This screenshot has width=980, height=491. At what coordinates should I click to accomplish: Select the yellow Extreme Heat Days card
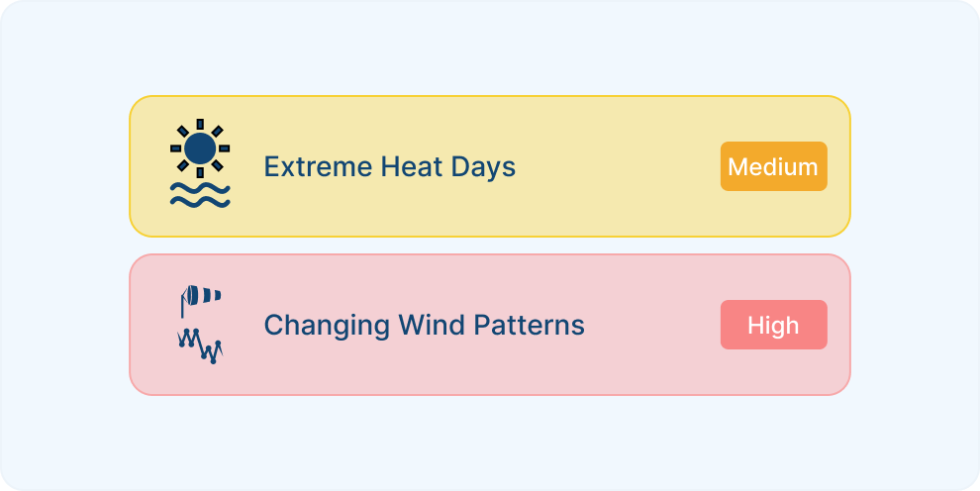[x=490, y=166]
